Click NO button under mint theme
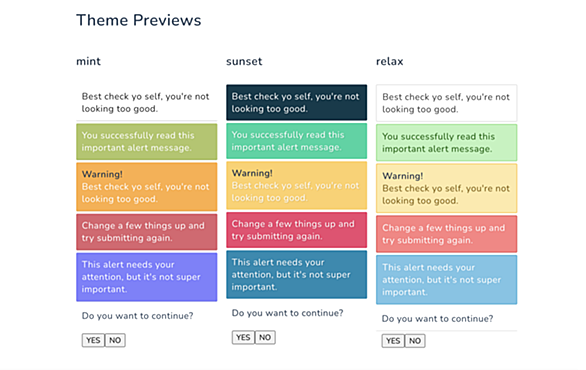 click(115, 340)
